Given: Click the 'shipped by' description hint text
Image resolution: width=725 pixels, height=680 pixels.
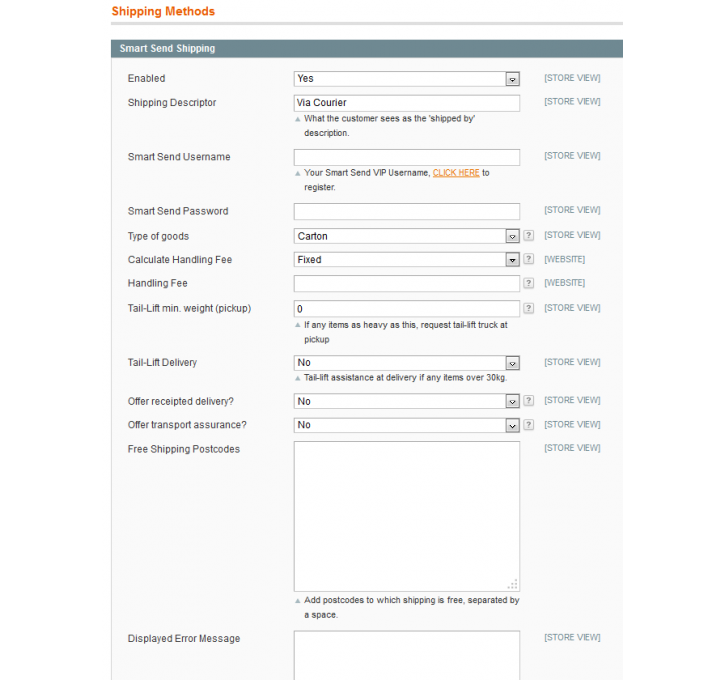Looking at the screenshot, I should [x=390, y=126].
